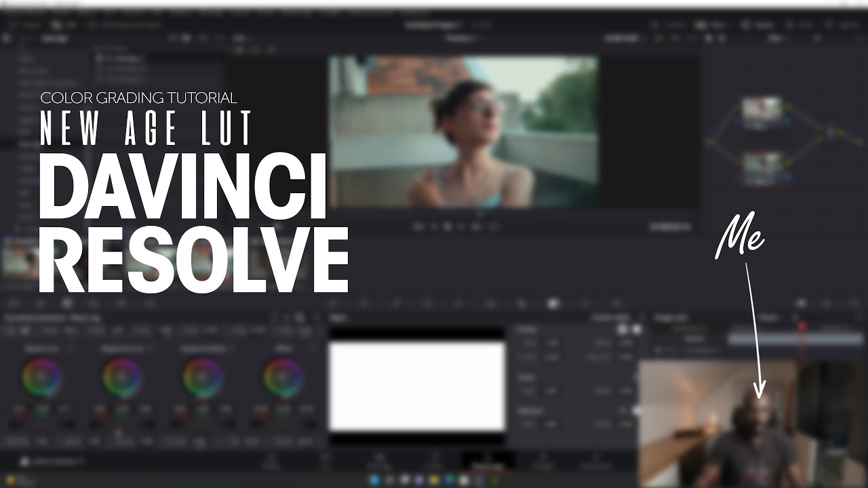Select the clip bar in the mini timeline
This screenshot has height=488, width=868.
796,340
